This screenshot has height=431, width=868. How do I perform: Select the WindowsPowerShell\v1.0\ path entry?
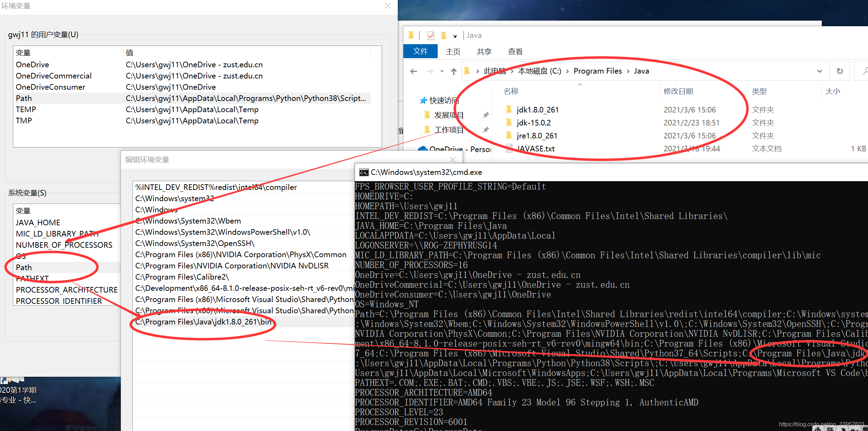click(244, 232)
